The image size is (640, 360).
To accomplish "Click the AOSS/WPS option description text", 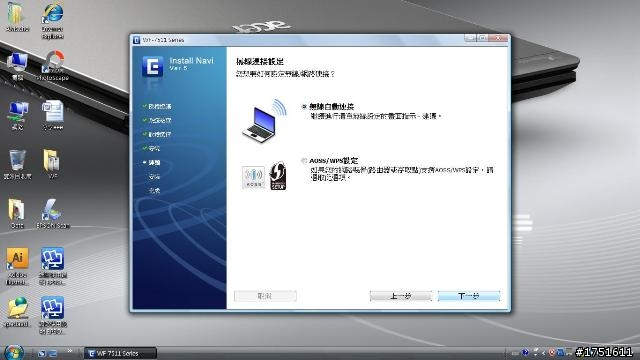I will click(402, 173).
